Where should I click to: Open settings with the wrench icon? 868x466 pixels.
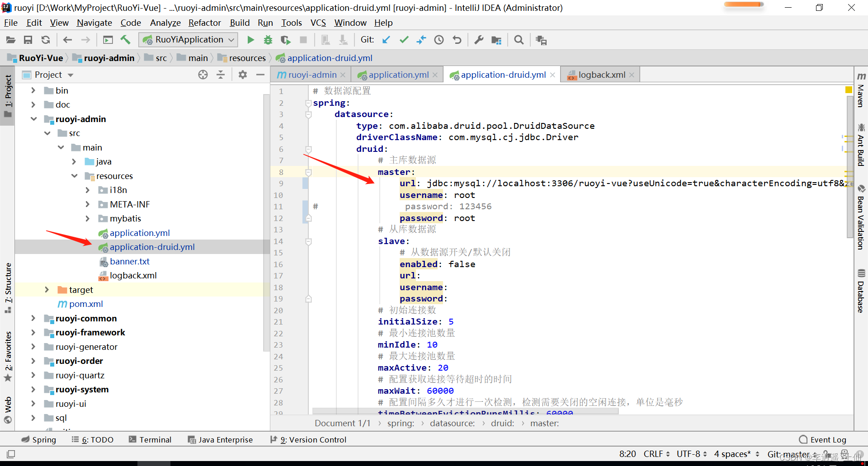[479, 40]
